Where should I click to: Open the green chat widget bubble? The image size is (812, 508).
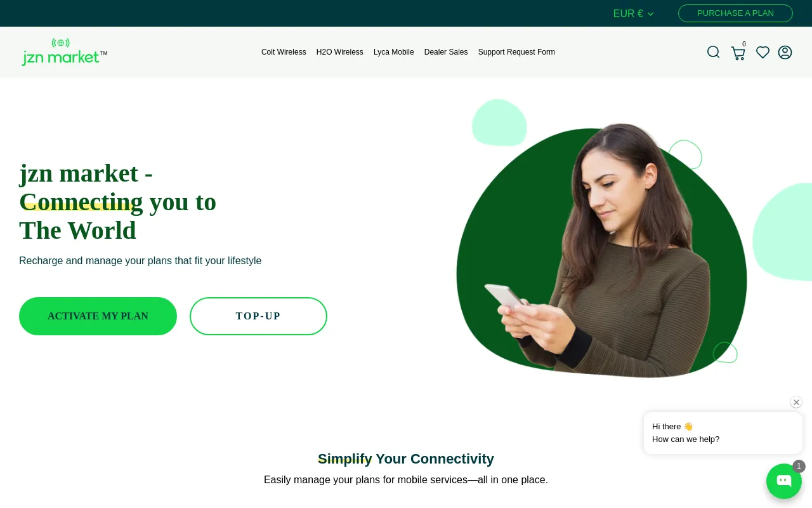coord(784,481)
